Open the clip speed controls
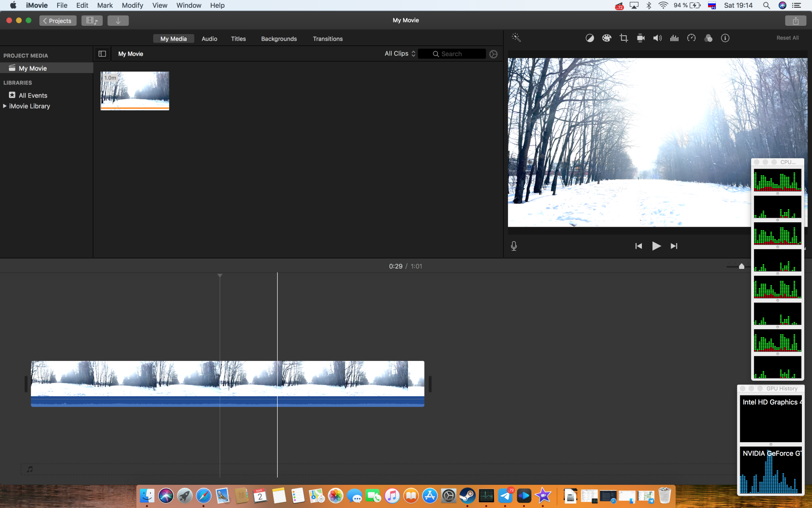Viewport: 812px width, 508px height. pyautogui.click(x=691, y=38)
